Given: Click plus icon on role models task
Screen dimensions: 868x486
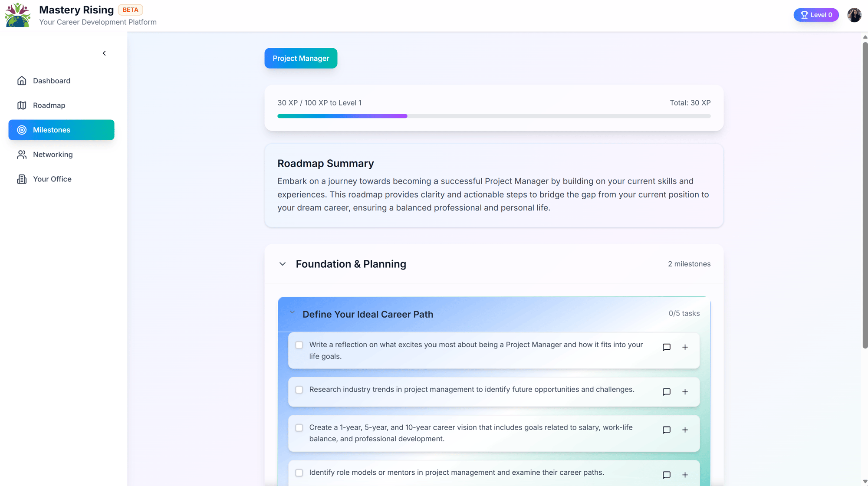Looking at the screenshot, I should click(x=685, y=475).
